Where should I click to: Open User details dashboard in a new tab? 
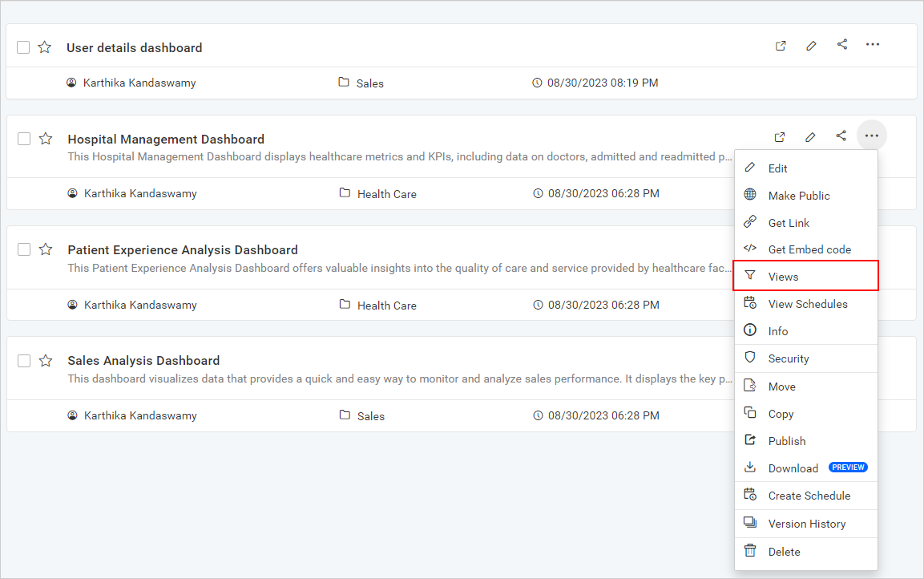coord(780,46)
